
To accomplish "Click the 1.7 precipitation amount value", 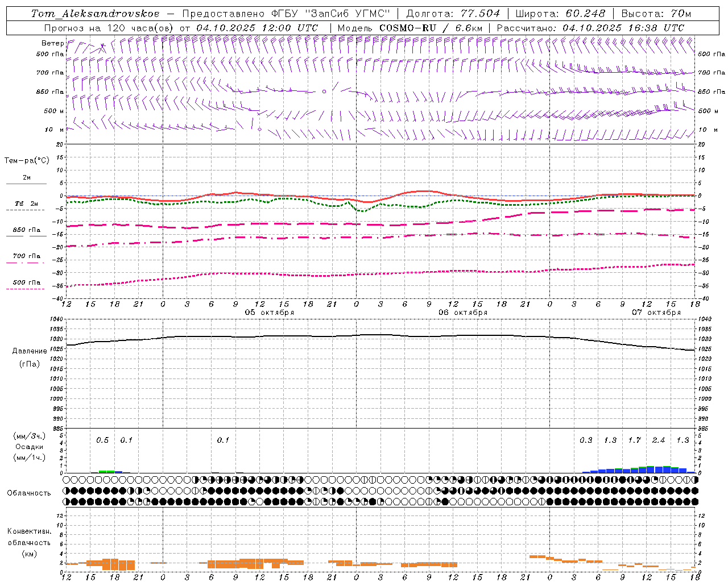I will tap(634, 440).
